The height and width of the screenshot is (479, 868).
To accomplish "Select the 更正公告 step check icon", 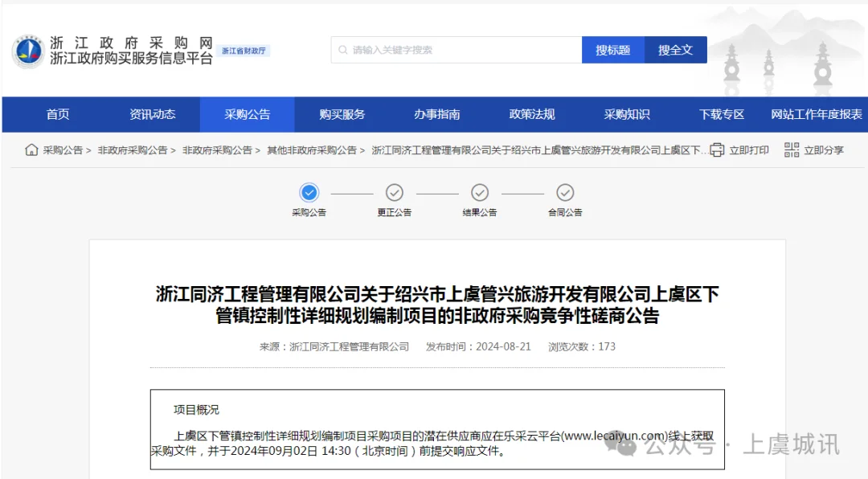I will pos(394,193).
